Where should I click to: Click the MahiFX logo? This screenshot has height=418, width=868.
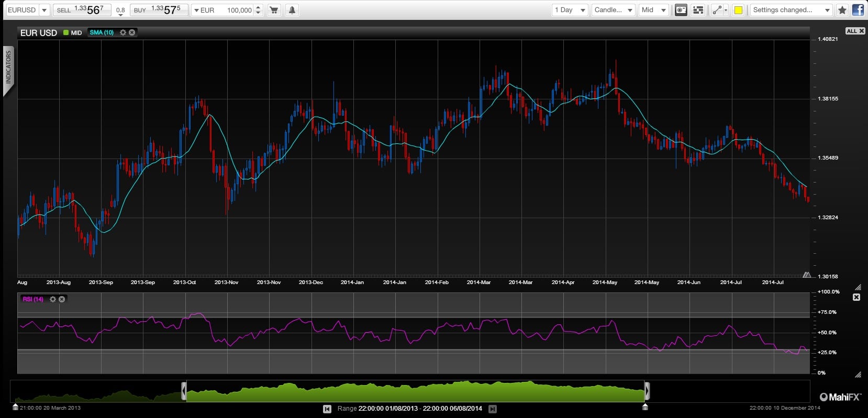click(x=840, y=397)
